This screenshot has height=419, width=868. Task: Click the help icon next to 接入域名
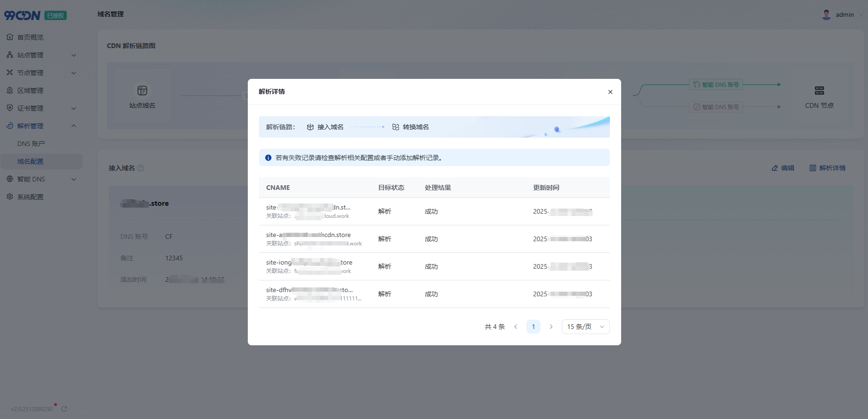coord(141,168)
